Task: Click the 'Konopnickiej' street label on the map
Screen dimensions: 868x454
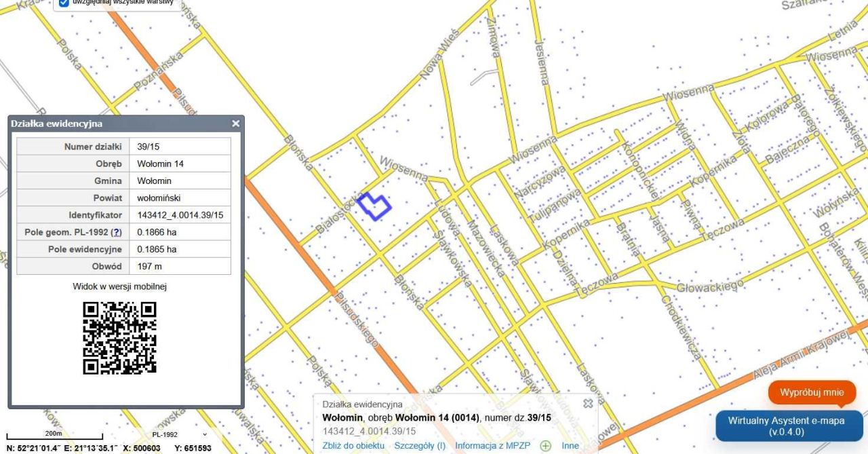Action: pyautogui.click(x=642, y=171)
